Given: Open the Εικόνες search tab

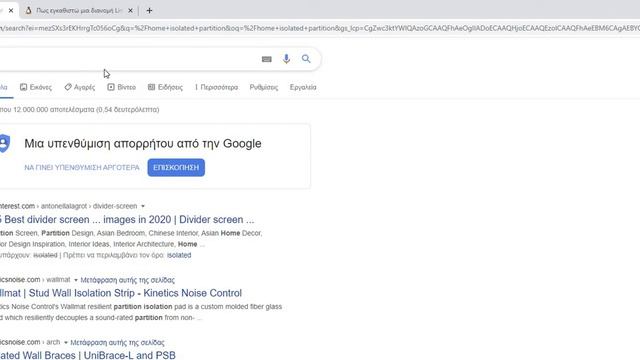Looking at the screenshot, I should point(36,87).
